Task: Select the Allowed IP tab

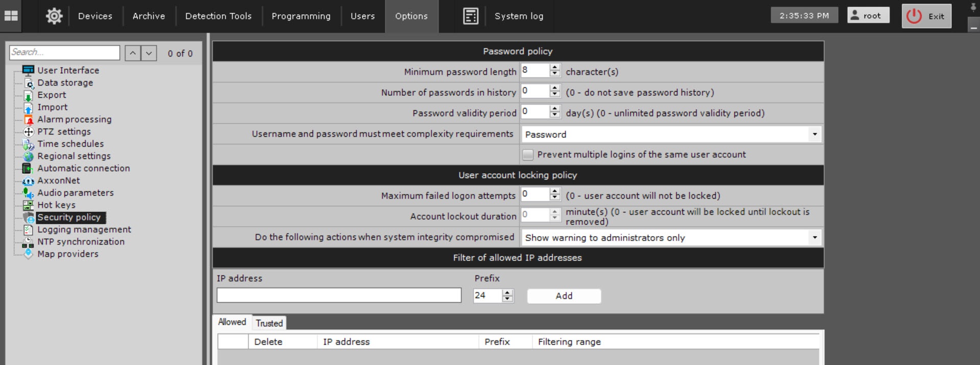Action: (232, 322)
